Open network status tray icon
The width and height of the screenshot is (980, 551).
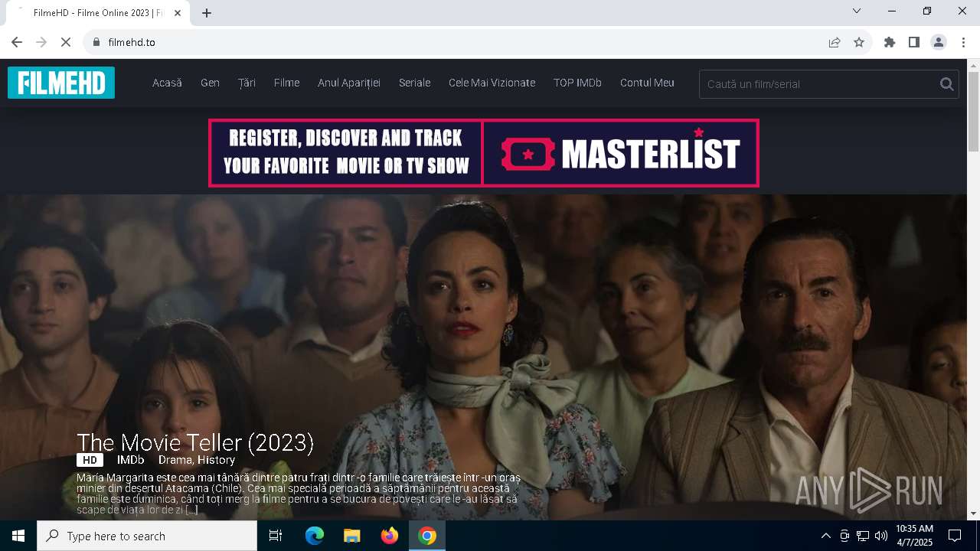(863, 536)
